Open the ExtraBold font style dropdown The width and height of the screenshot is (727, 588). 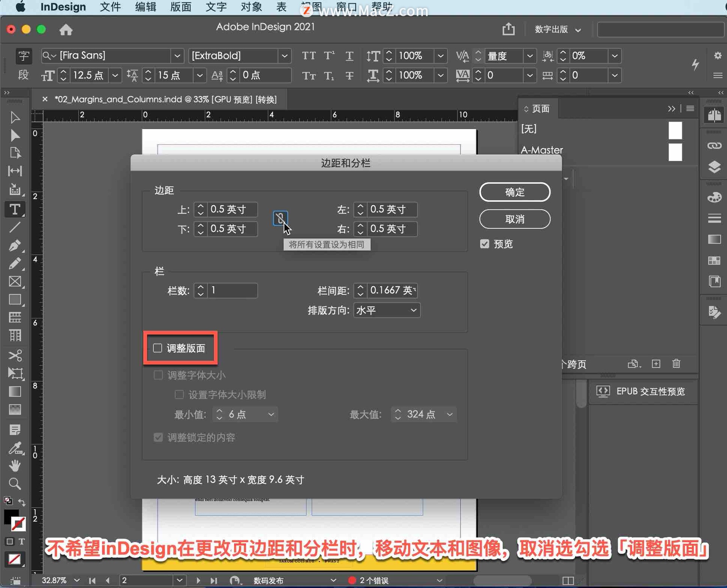click(x=284, y=56)
